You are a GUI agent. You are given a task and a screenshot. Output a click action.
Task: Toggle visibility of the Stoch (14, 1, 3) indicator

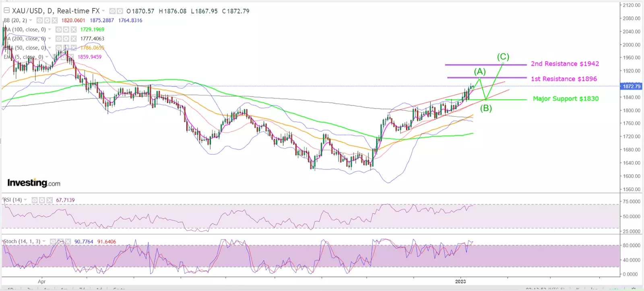click(53, 241)
